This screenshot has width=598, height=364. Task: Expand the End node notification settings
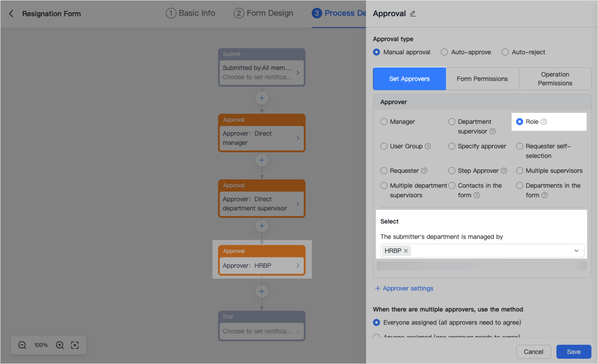pyautogui.click(x=298, y=331)
